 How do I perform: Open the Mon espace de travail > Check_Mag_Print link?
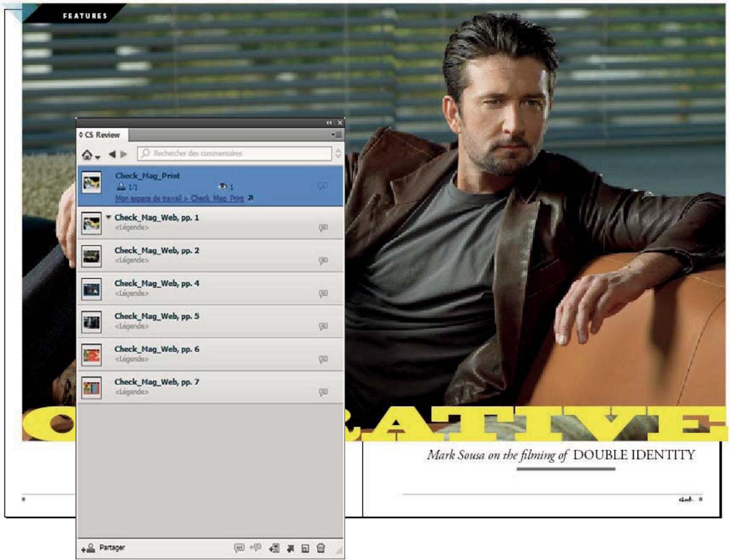click(x=179, y=198)
